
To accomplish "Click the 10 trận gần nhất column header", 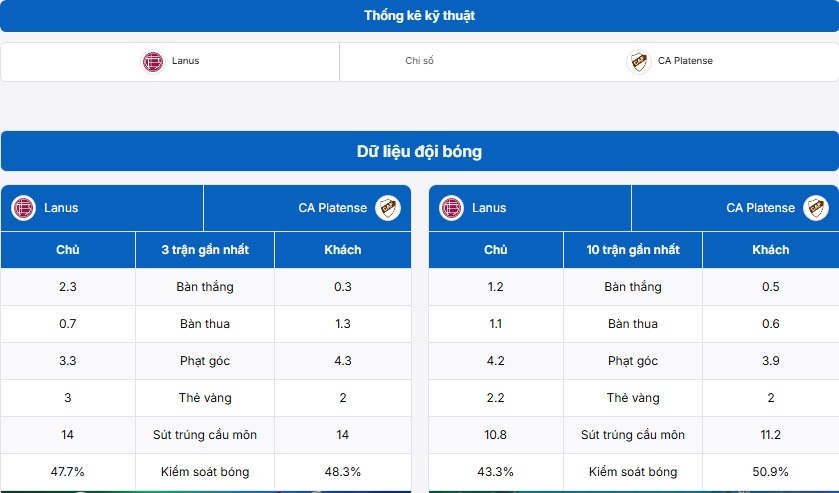I will coord(633,250).
